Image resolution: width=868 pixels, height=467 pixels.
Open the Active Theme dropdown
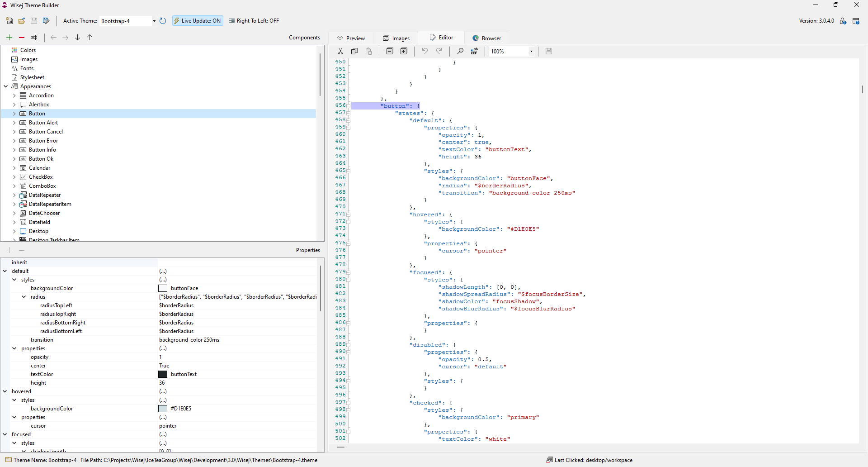[x=154, y=21]
